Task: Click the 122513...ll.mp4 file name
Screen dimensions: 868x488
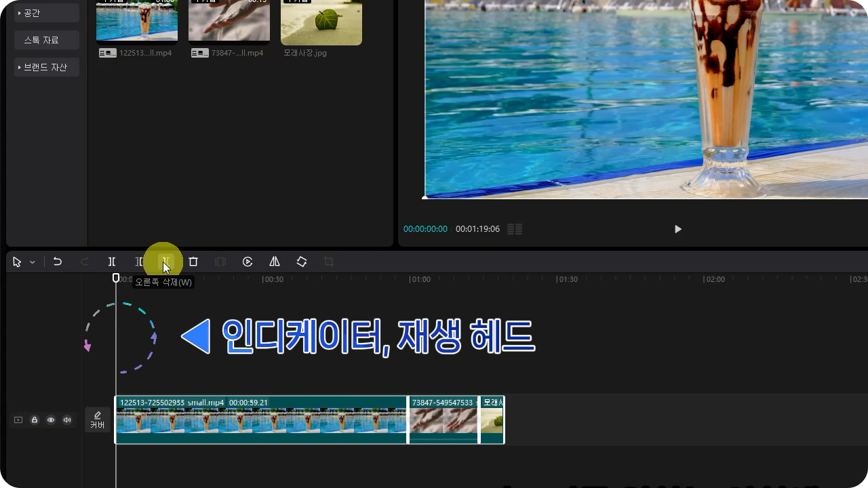Action: (145, 53)
